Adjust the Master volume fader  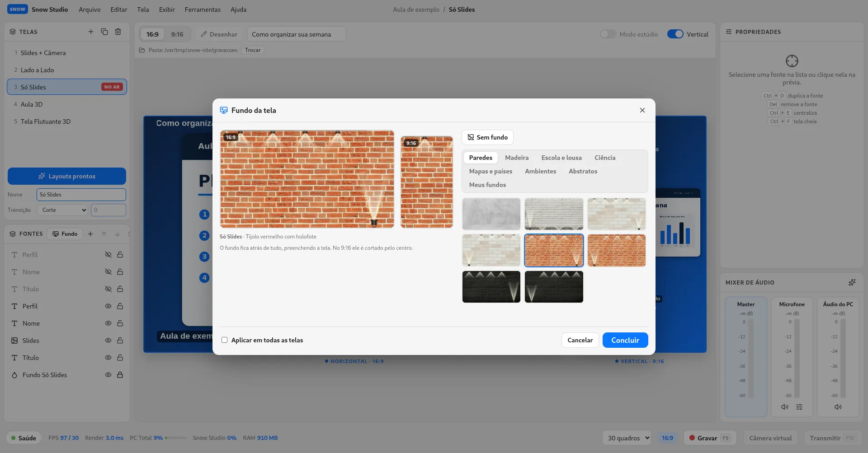pyautogui.click(x=751, y=359)
